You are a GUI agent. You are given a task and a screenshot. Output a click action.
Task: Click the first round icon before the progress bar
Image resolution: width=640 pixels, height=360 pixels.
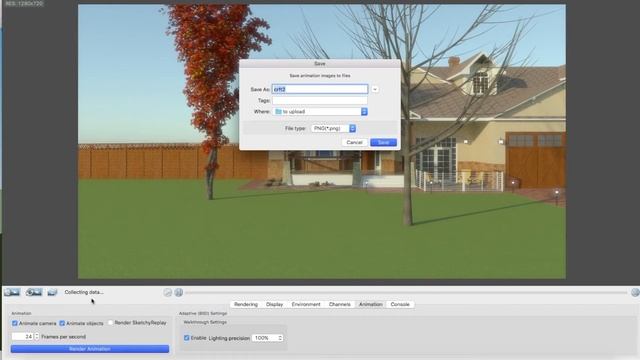tap(167, 292)
